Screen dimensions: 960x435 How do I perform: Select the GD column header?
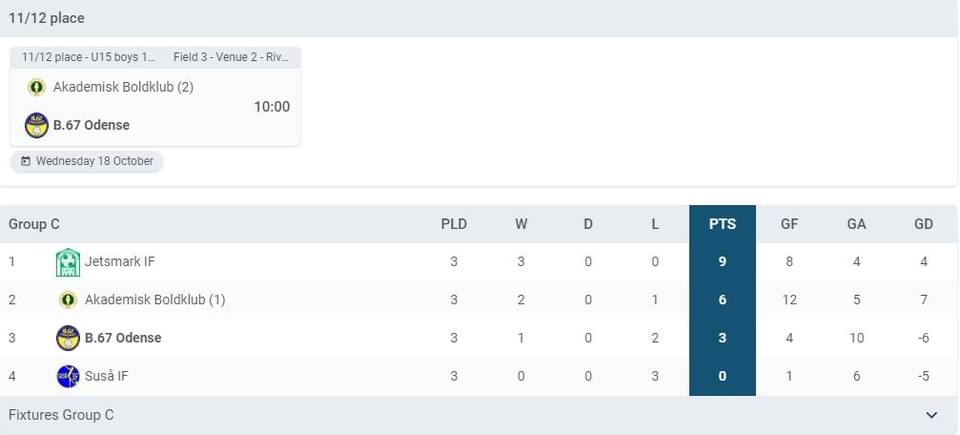click(x=923, y=224)
